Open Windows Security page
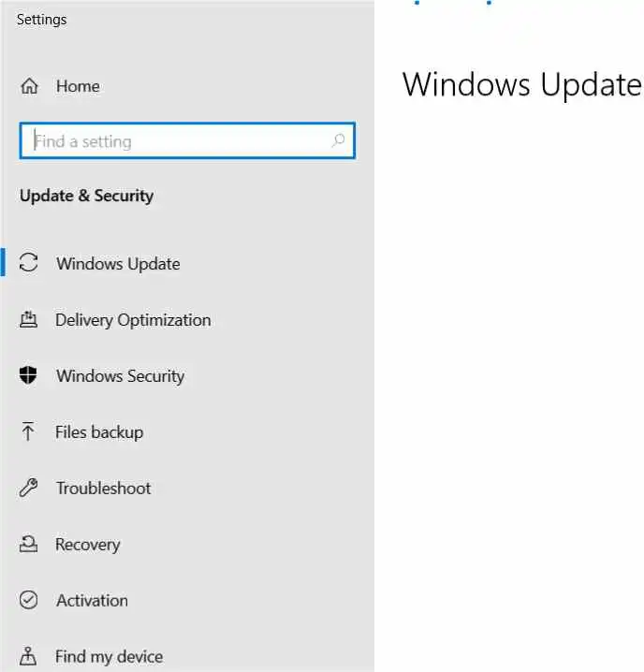The width and height of the screenshot is (644, 672). (x=121, y=376)
